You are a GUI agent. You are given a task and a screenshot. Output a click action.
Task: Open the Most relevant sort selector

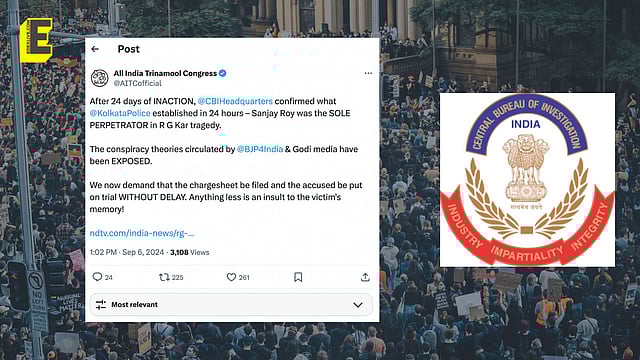(x=231, y=304)
